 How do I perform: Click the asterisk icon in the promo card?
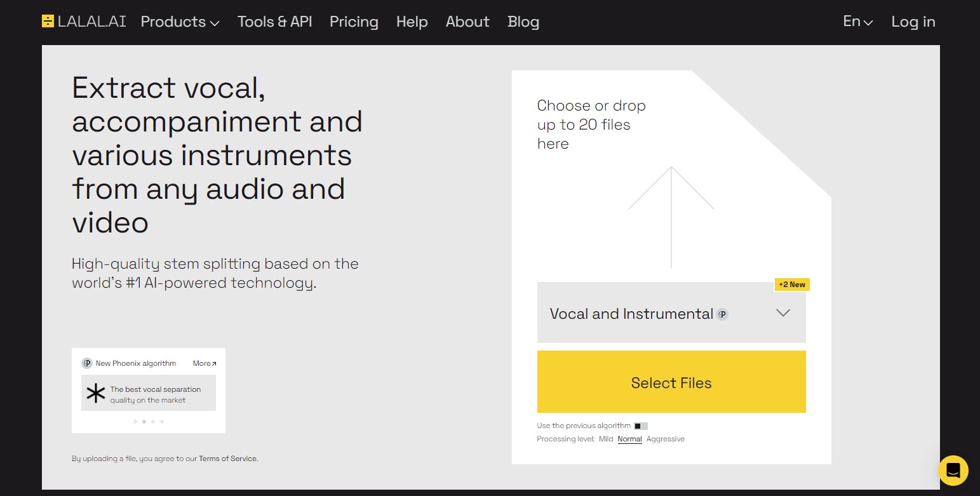click(x=96, y=394)
